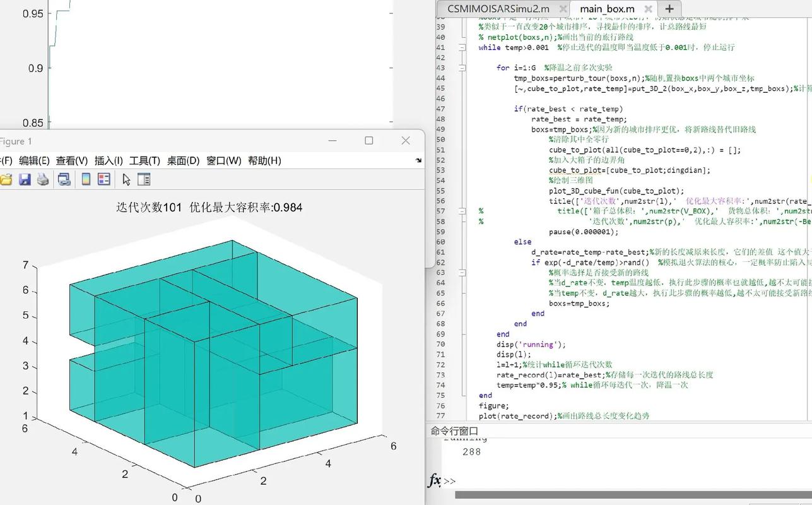Collapse the for loop at line 43

click(x=462, y=68)
